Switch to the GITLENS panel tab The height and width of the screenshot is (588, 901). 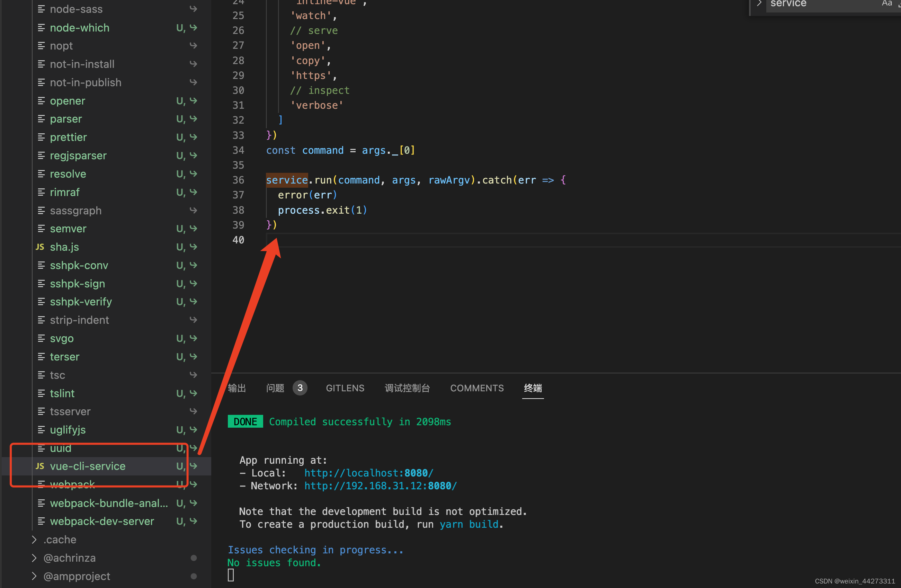point(345,388)
